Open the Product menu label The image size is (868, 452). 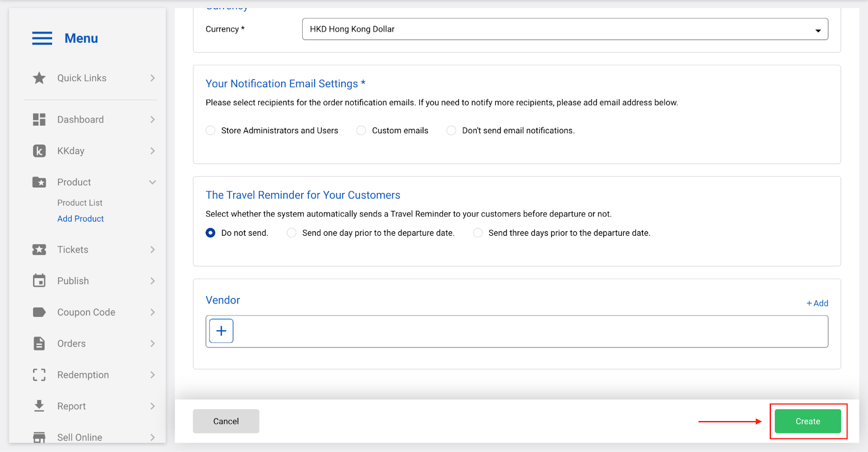[x=74, y=182]
